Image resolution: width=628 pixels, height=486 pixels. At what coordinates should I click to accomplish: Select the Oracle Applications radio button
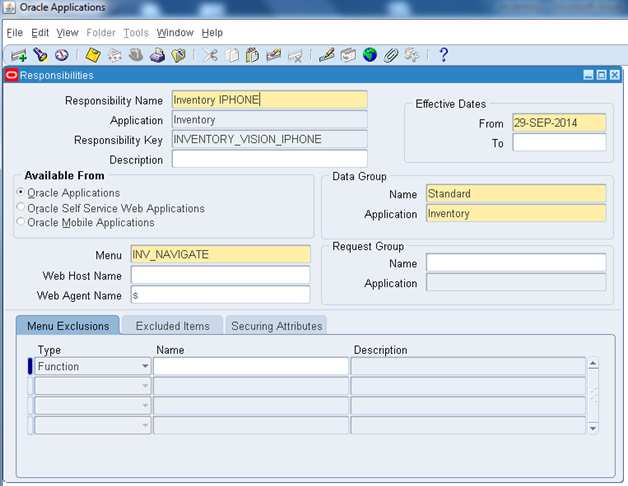[21, 193]
